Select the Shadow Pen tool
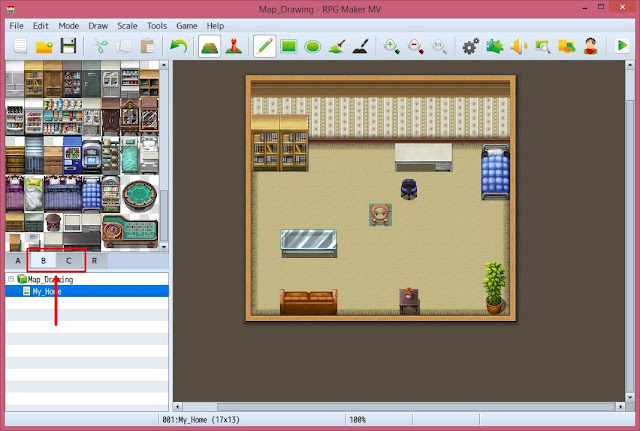640x431 pixels. [361, 46]
